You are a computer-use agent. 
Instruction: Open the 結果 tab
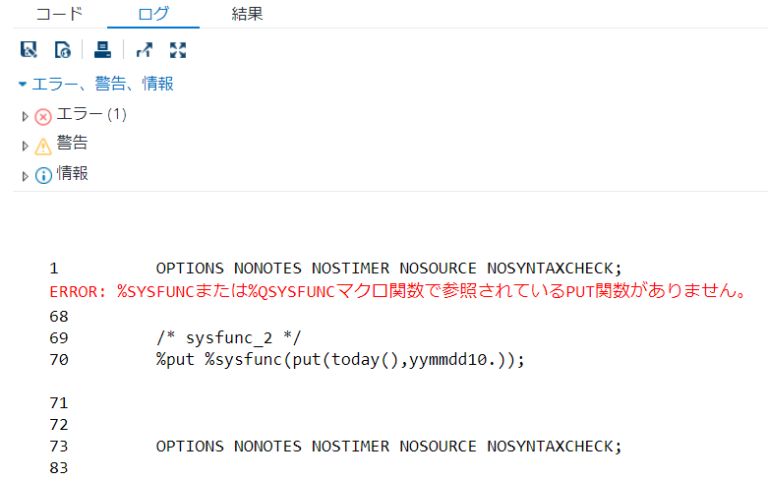point(247,14)
